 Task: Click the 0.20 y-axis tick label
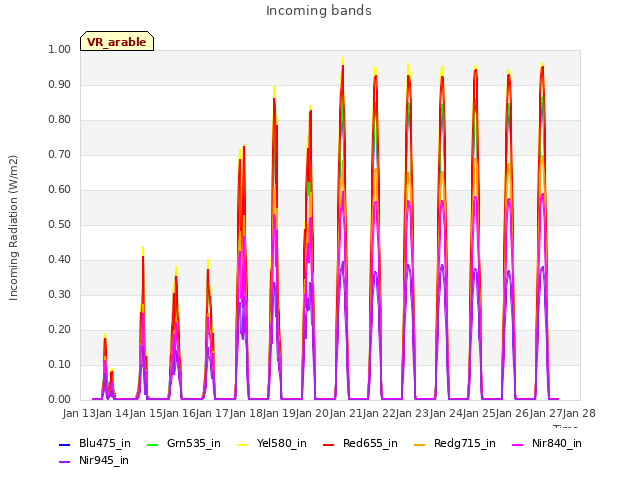pos(60,330)
